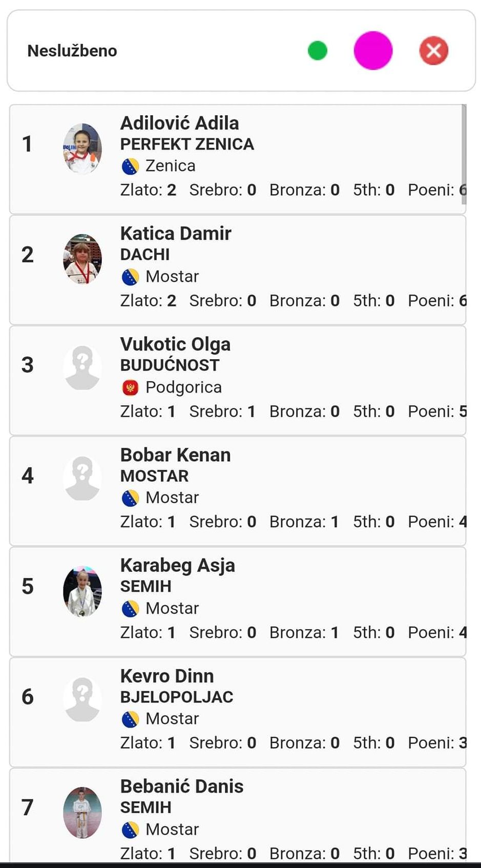Viewport: 481px width, 868px height.
Task: Click the small green status dot
Action: (x=318, y=51)
